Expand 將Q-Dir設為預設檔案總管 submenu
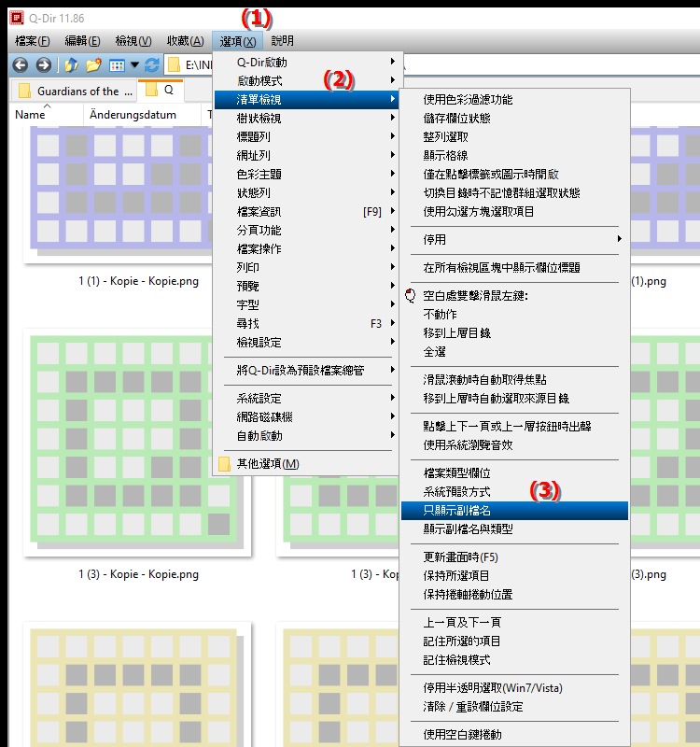Image resolution: width=700 pixels, height=747 pixels. [306, 371]
